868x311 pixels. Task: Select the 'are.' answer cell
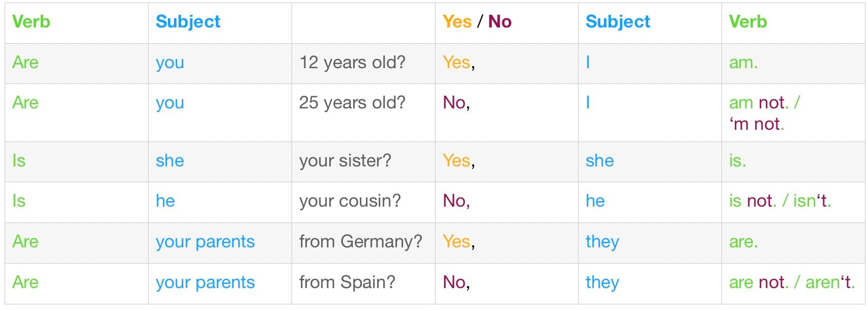coord(743,241)
